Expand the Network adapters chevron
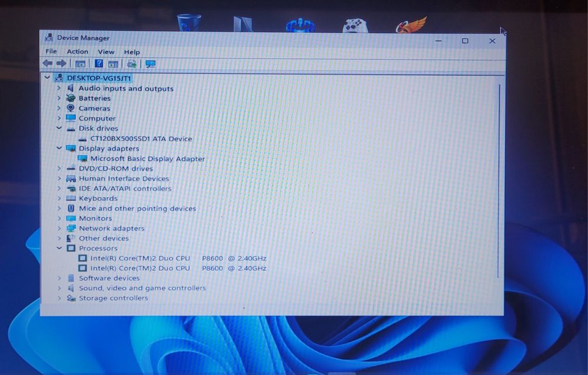 (x=59, y=228)
